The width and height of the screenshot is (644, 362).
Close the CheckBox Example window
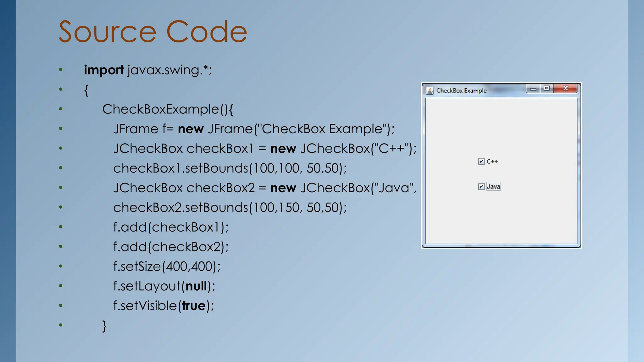tap(565, 89)
